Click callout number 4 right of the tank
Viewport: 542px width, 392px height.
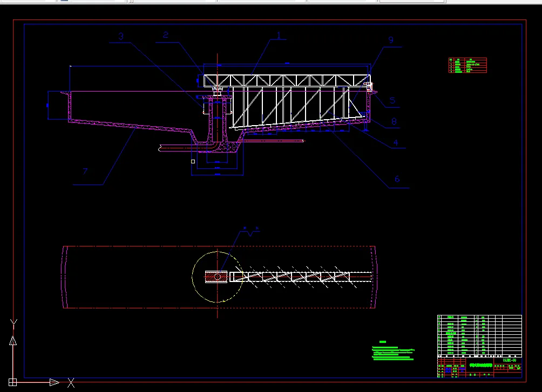pos(396,142)
